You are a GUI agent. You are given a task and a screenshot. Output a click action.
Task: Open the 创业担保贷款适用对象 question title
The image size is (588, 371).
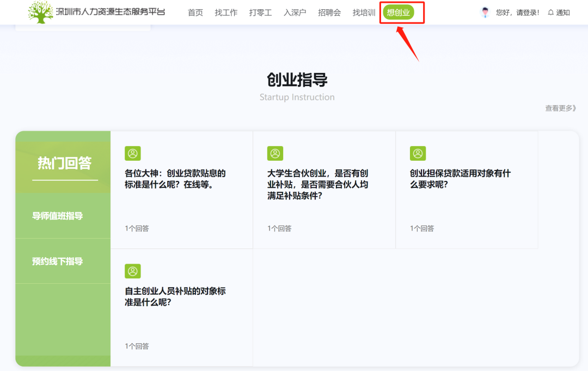(x=460, y=179)
